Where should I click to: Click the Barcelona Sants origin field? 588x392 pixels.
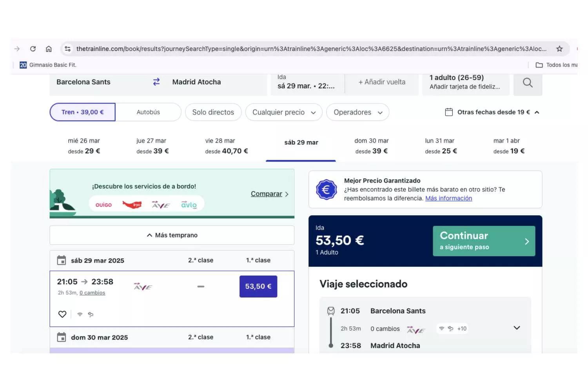pyautogui.click(x=83, y=82)
